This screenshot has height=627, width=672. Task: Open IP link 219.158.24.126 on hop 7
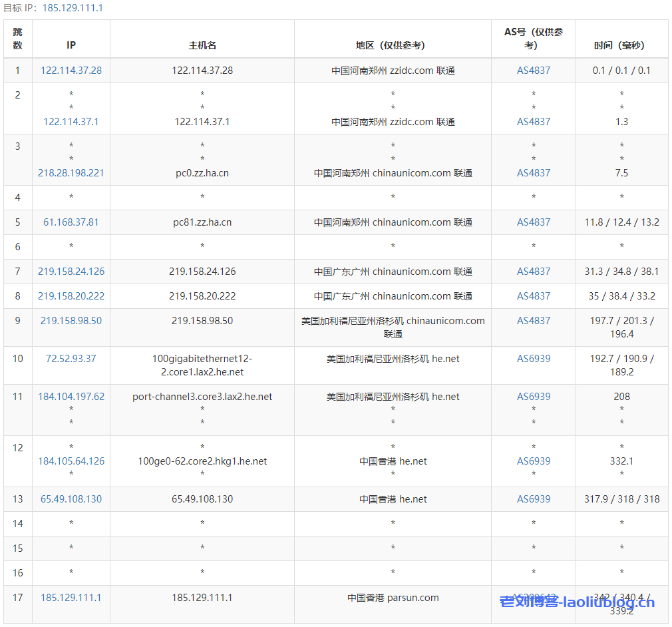(71, 271)
